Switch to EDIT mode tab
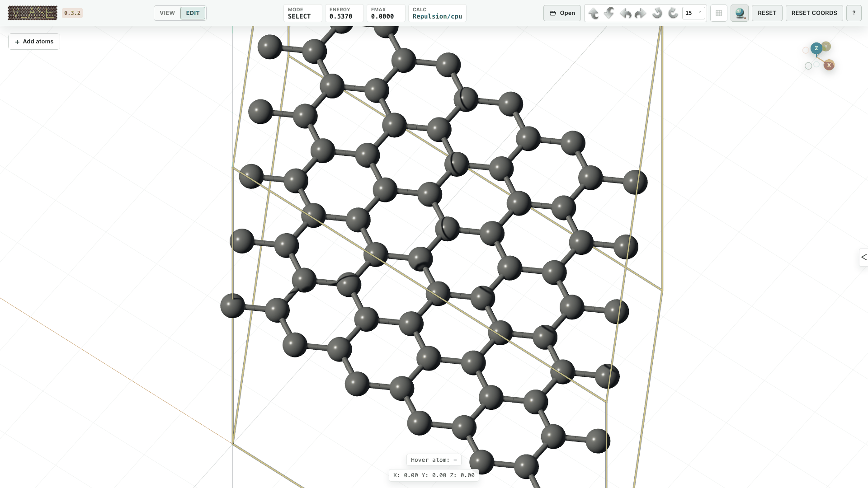 [x=193, y=13]
